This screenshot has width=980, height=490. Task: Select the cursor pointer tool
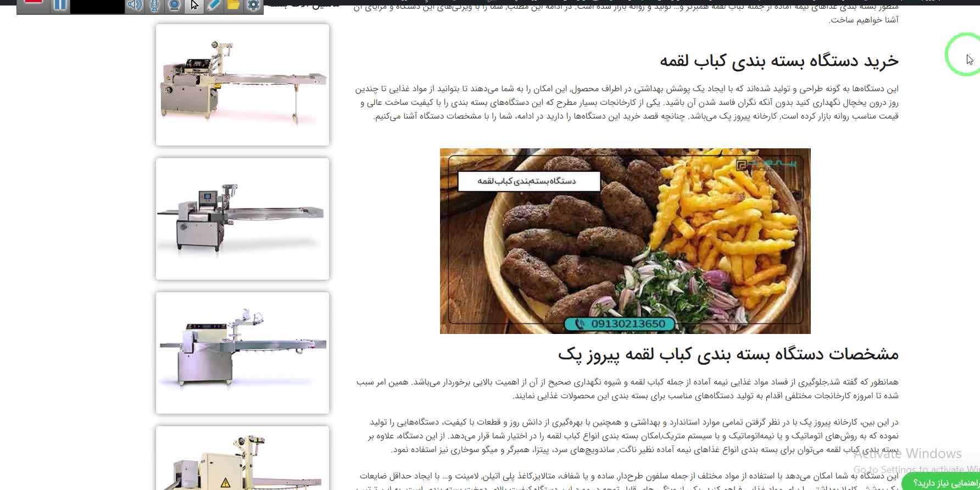(194, 5)
